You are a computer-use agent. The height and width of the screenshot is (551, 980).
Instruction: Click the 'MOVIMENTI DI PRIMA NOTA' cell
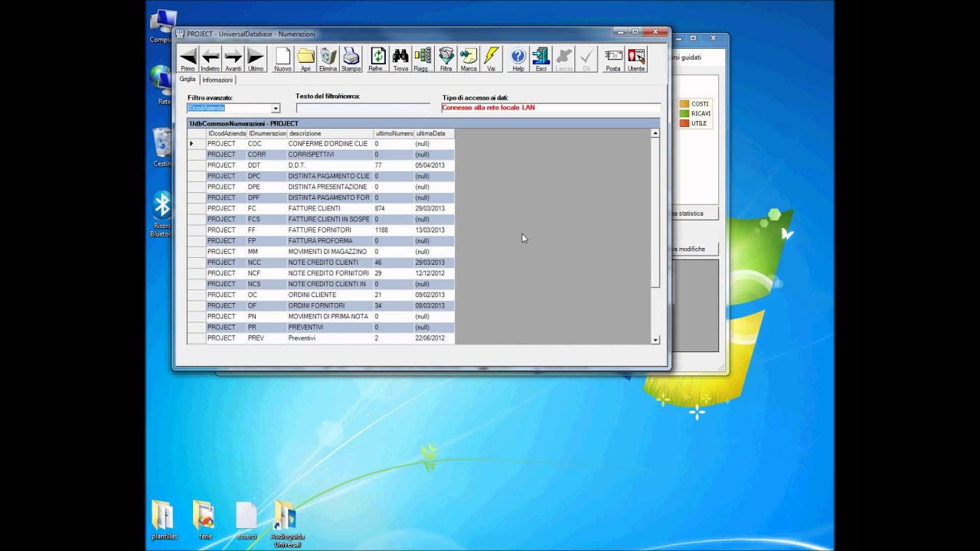330,316
